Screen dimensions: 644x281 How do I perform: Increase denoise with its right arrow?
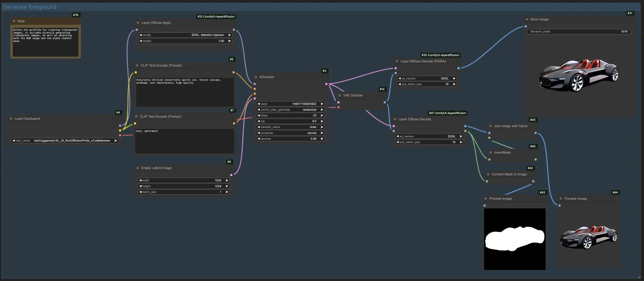[322, 139]
